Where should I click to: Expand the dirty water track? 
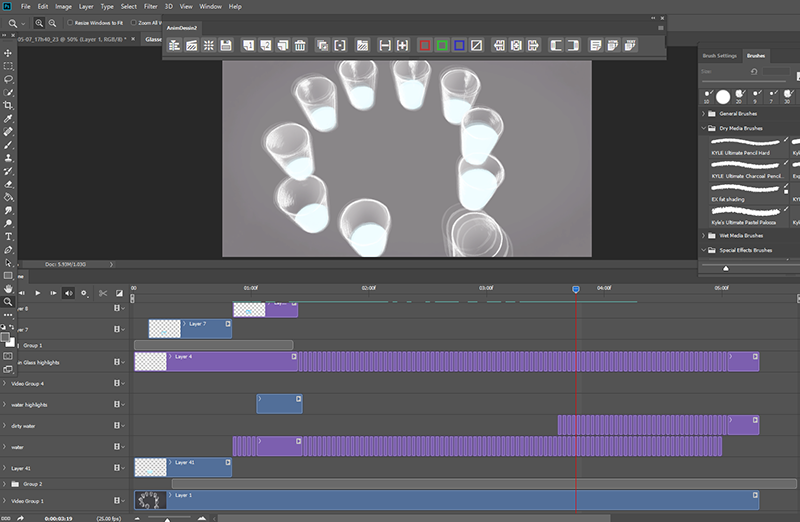tap(5, 426)
